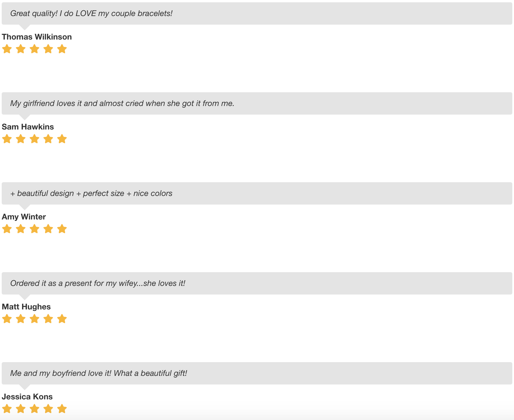Click the "present for my wifey" review

pyautogui.click(x=98, y=283)
